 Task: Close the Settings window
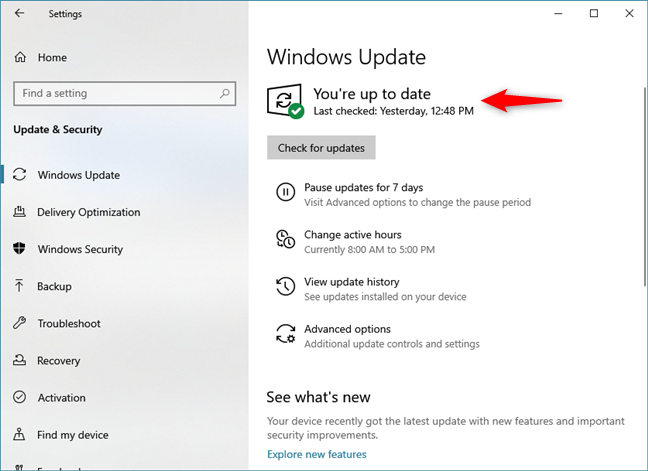coord(629,13)
